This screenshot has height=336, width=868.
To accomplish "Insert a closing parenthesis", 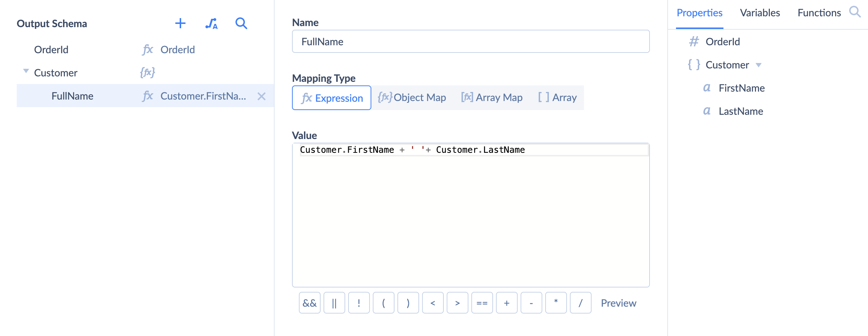I will point(408,303).
